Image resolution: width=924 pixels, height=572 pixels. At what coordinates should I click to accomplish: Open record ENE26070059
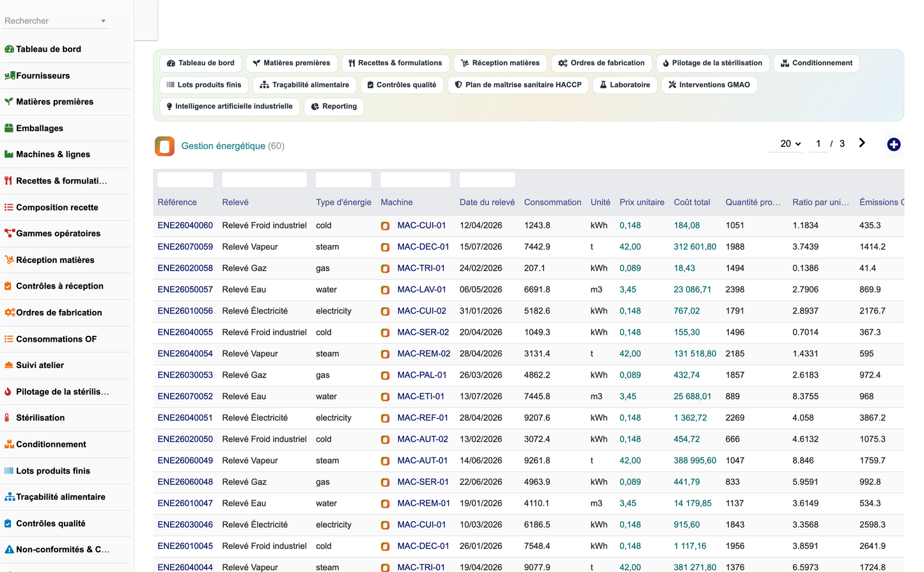coord(185,246)
